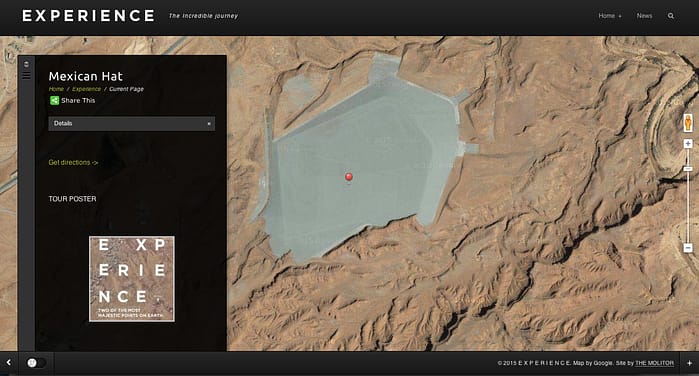Click The incredible journey tagline

coord(203,16)
